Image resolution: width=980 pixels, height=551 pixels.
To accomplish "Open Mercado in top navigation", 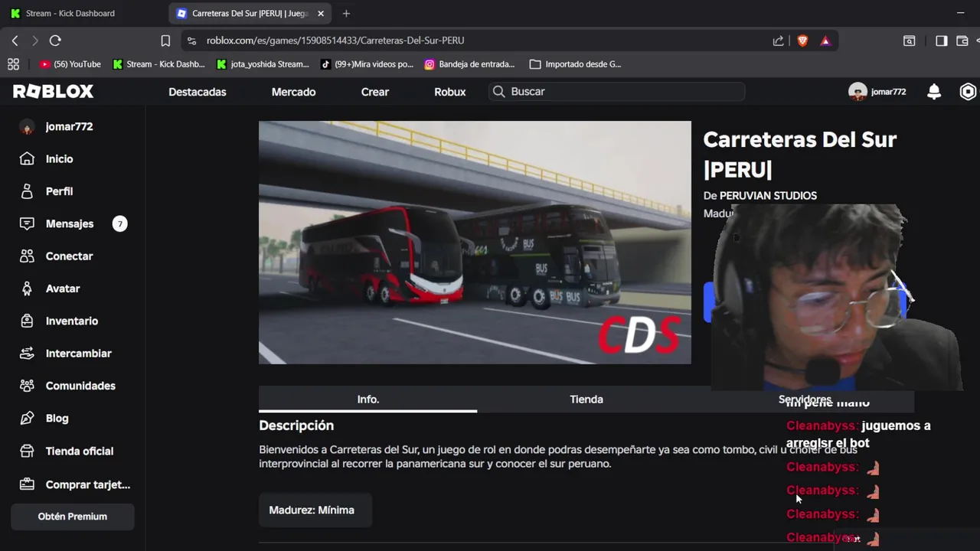I will pos(293,92).
